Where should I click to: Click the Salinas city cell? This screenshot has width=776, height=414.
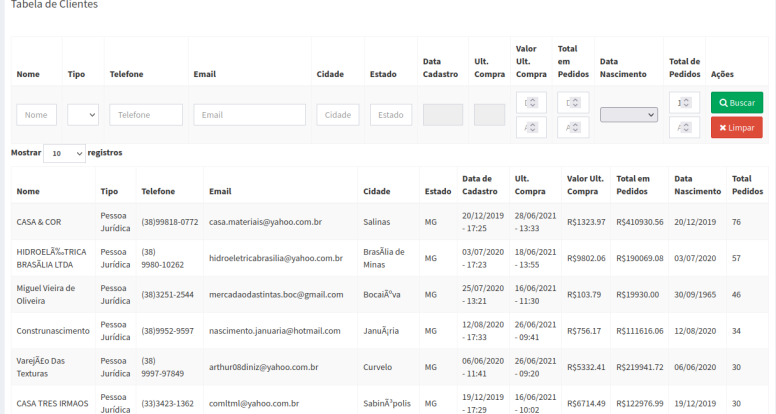(377, 222)
